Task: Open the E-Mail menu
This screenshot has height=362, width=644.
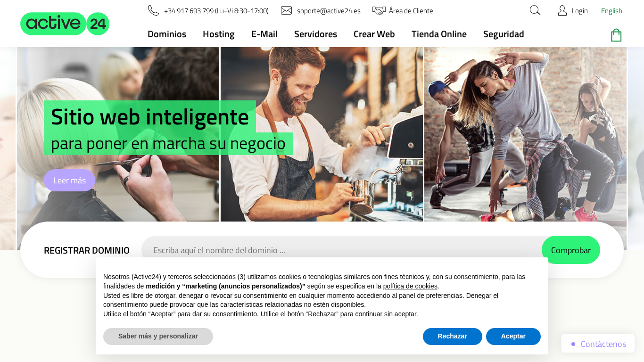Action: pos(264,34)
